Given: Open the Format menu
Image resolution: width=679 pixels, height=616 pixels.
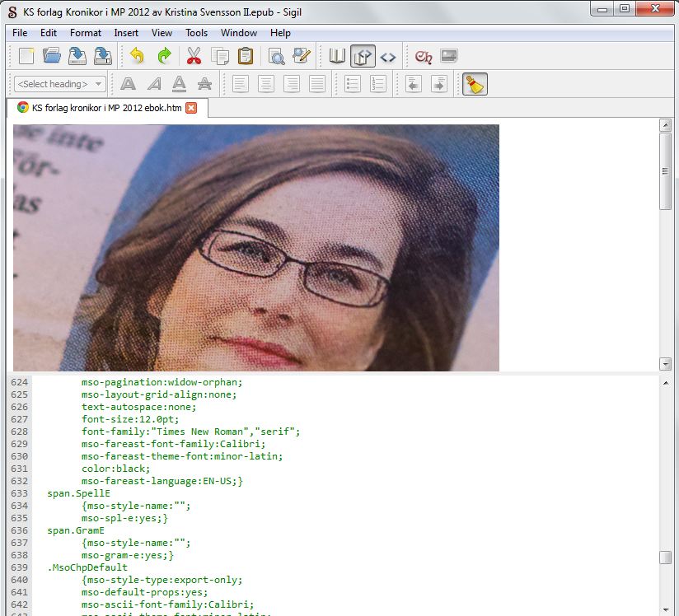Looking at the screenshot, I should click(x=86, y=33).
